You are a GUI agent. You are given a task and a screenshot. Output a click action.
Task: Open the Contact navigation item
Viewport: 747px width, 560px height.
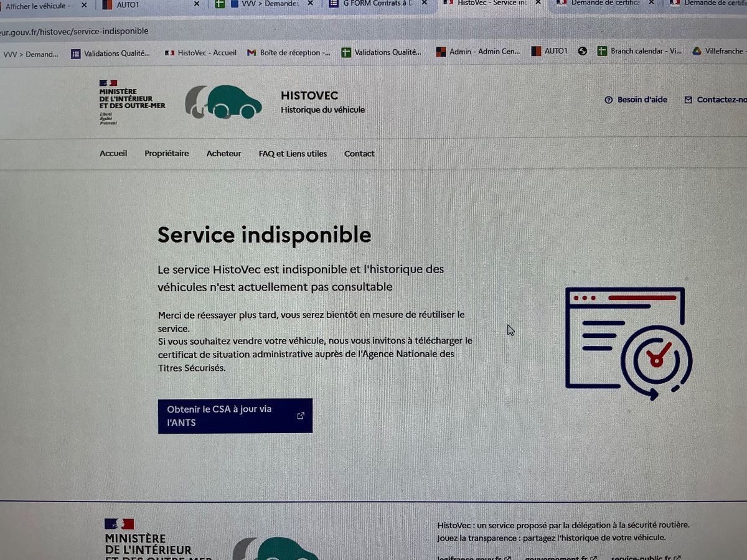click(x=359, y=154)
